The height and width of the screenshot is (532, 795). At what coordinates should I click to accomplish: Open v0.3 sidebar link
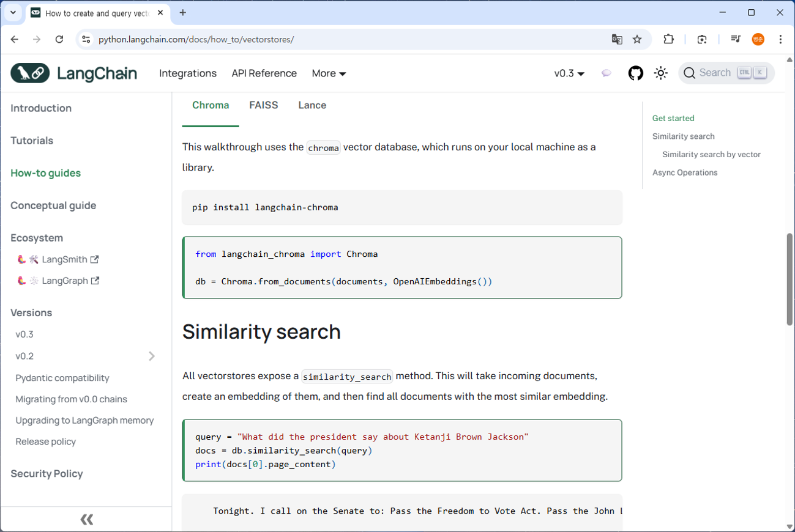pos(24,334)
